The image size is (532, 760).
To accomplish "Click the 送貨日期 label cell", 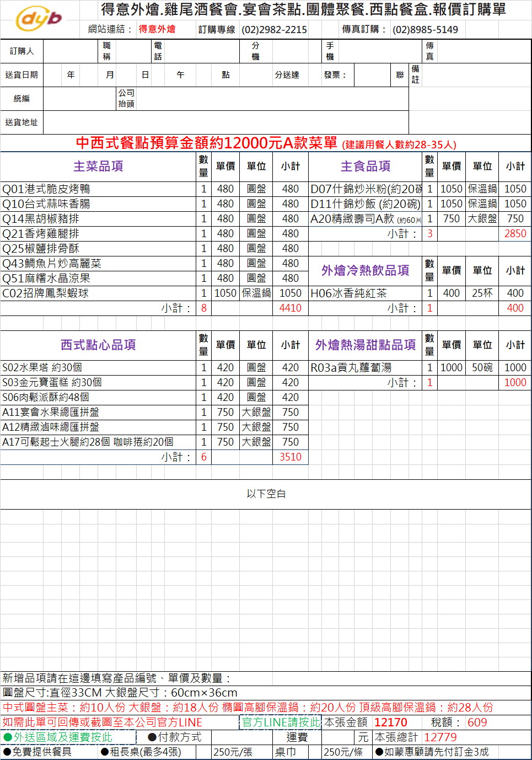I will [x=22, y=75].
